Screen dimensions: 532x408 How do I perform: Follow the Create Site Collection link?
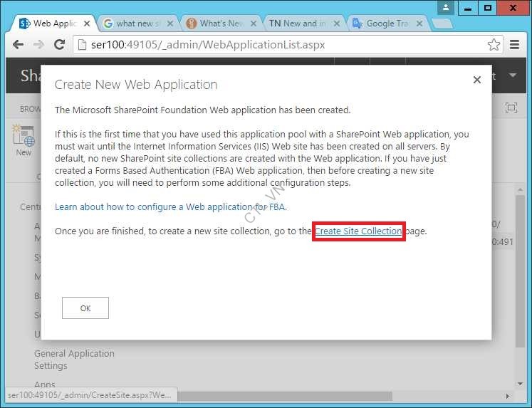coord(358,231)
